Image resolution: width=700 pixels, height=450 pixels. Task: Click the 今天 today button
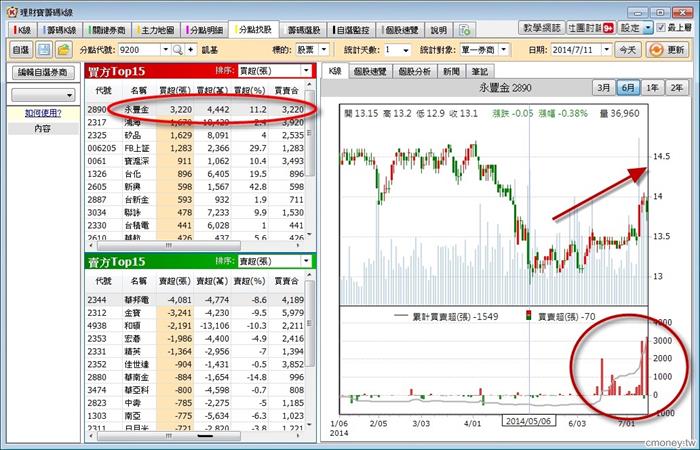[626, 49]
